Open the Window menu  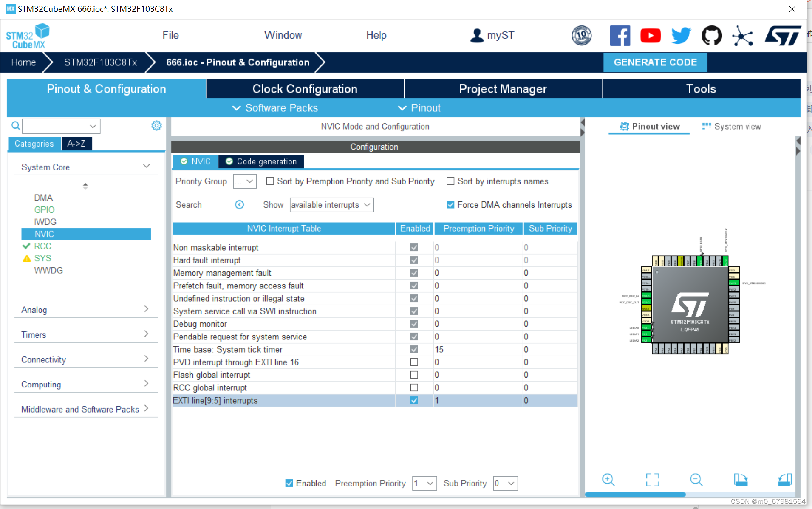[x=283, y=35]
